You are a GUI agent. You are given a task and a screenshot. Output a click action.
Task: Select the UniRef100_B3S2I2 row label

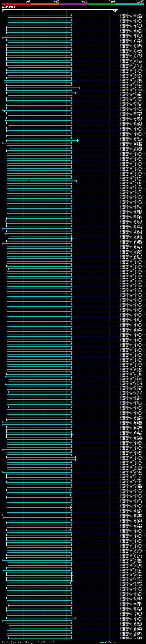[x=131, y=60]
